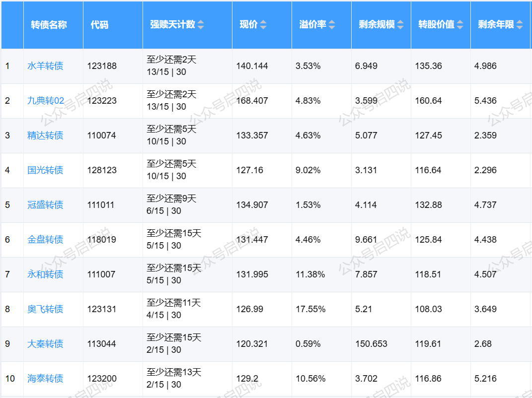Click the 150.653 remaining scale cell

coord(371,344)
